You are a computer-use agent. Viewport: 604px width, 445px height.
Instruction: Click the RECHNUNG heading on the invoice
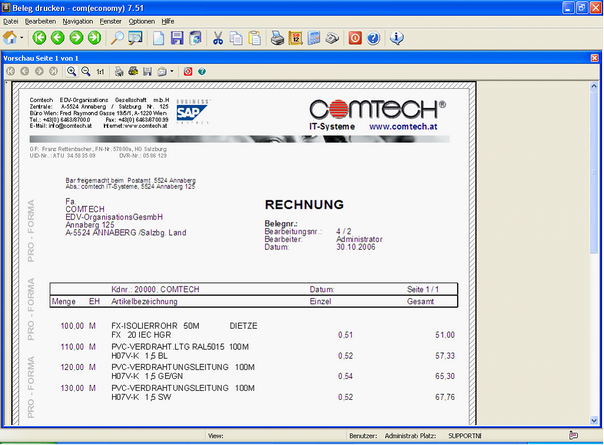(304, 205)
